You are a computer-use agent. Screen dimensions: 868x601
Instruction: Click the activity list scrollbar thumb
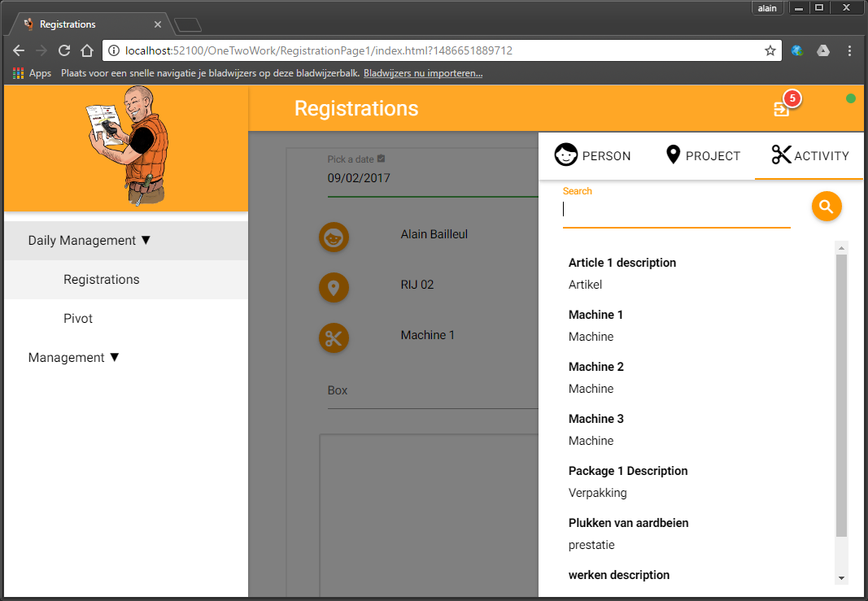[x=841, y=396]
